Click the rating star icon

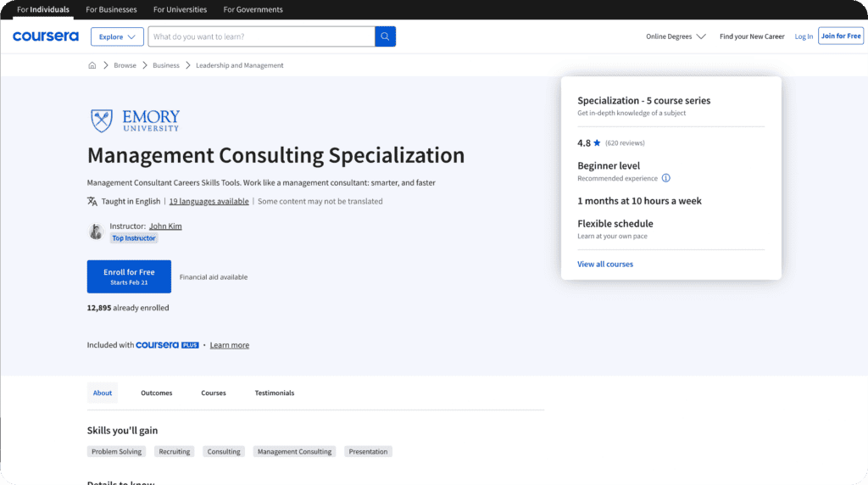point(597,143)
